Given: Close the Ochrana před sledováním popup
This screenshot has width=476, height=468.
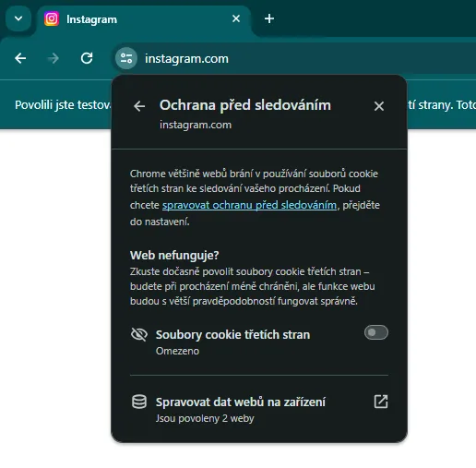Looking at the screenshot, I should (x=379, y=106).
